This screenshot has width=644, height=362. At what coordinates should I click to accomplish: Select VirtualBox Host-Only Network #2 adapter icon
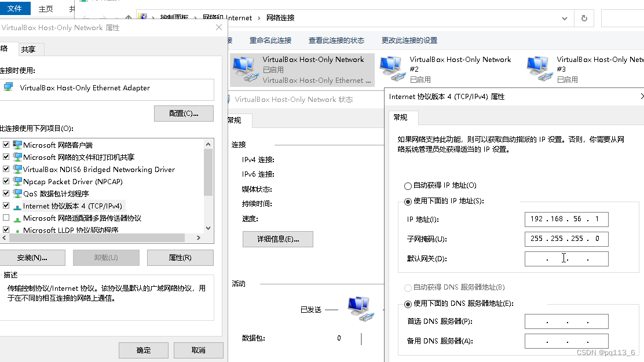coord(392,68)
